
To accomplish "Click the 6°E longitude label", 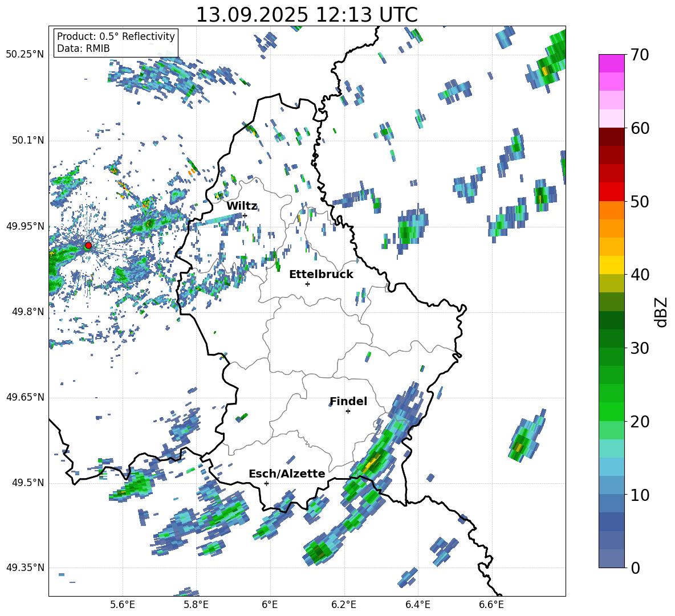I will 270,605.
